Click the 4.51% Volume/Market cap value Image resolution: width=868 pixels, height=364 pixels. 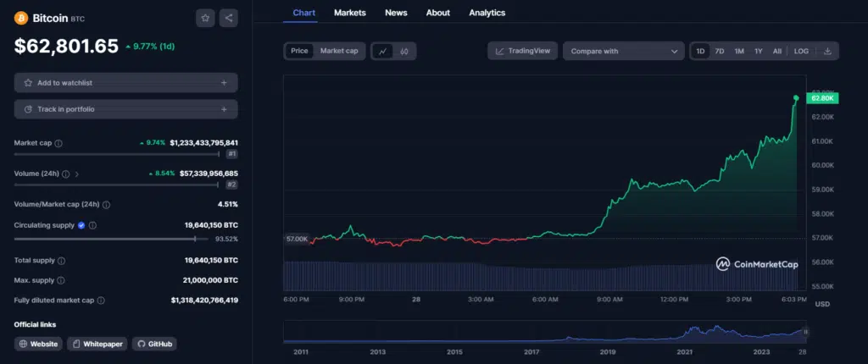pyautogui.click(x=227, y=205)
